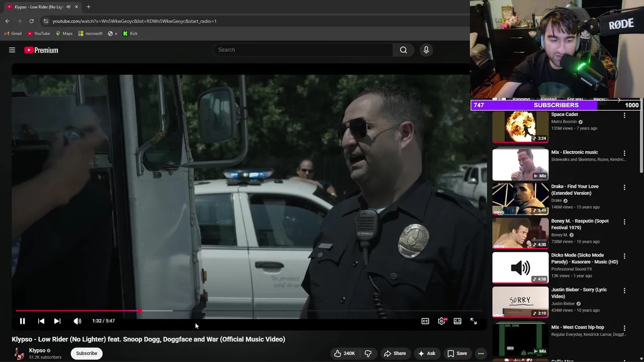This screenshot has height=362, width=644.
Task: Open Space Cadet video thumbnail
Action: tap(520, 127)
